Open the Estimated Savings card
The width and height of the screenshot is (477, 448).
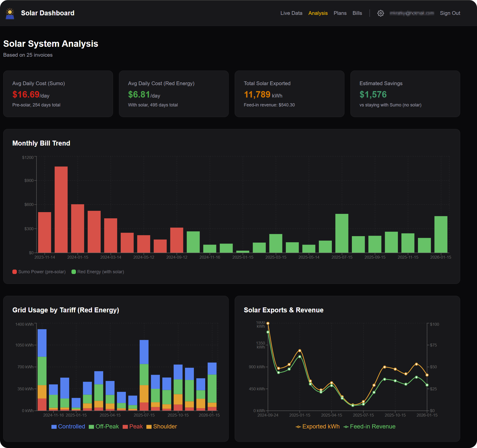405,94
